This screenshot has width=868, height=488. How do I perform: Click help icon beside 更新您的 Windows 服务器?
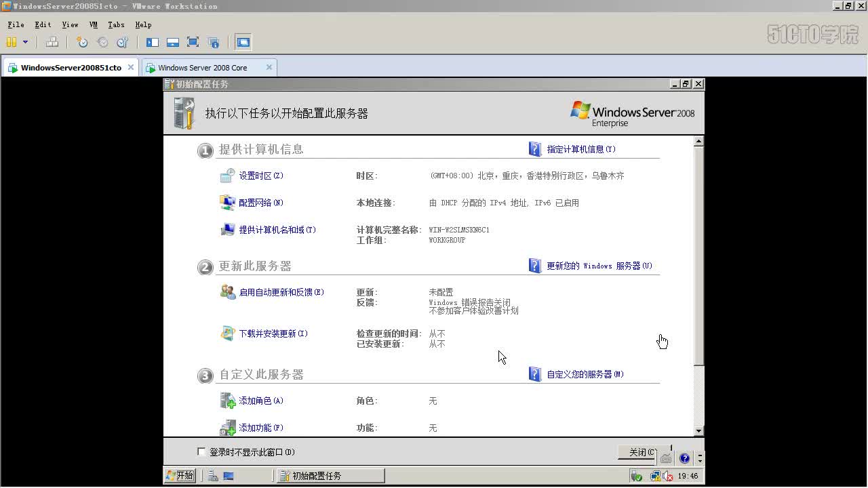tap(535, 266)
